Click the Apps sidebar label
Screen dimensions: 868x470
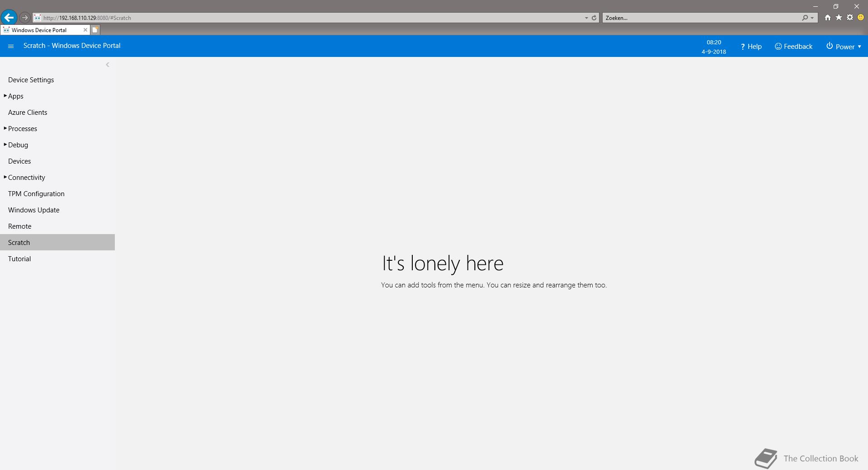point(16,96)
